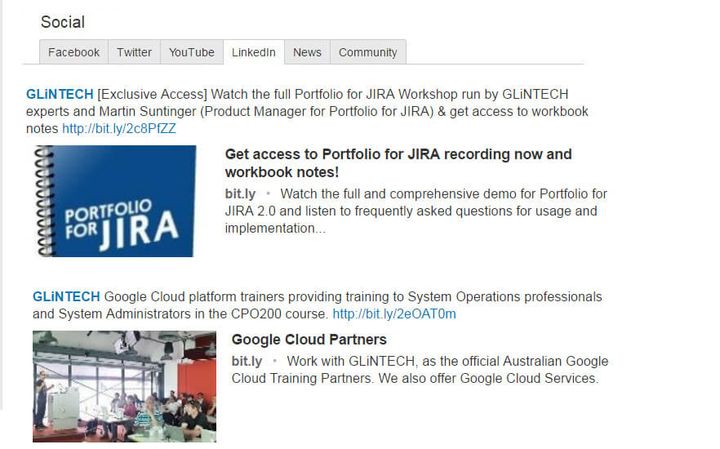Image resolution: width=720 pixels, height=449 pixels.
Task: Select the YouTube tab
Action: pos(191,52)
